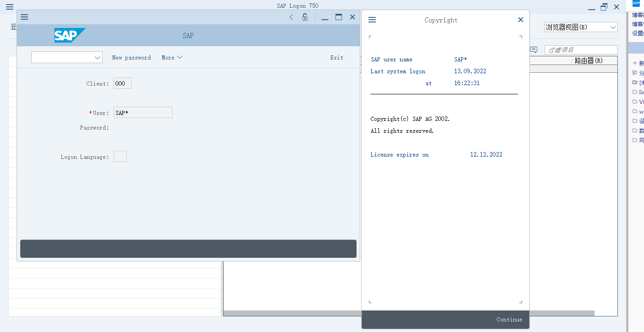Focus the User field containing SAP*
Image resolution: width=644 pixels, height=332 pixels.
pos(143,113)
